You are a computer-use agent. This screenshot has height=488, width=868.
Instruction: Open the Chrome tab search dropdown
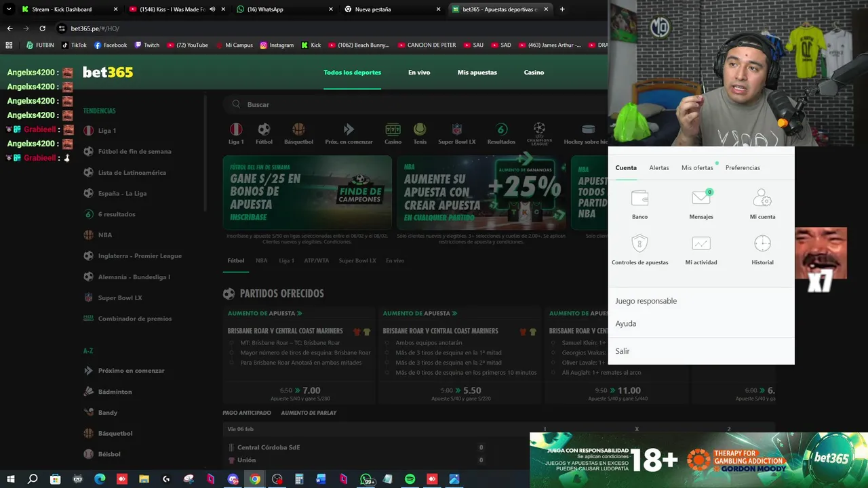coord(9,9)
